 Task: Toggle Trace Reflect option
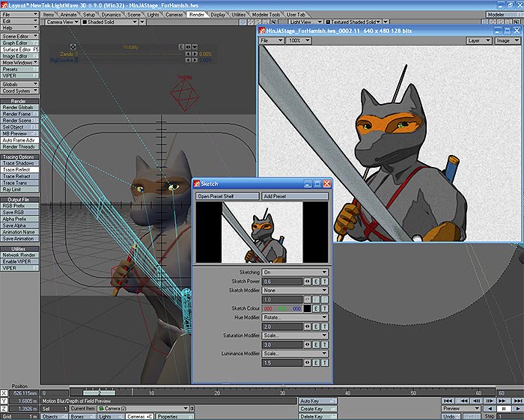coord(19,170)
